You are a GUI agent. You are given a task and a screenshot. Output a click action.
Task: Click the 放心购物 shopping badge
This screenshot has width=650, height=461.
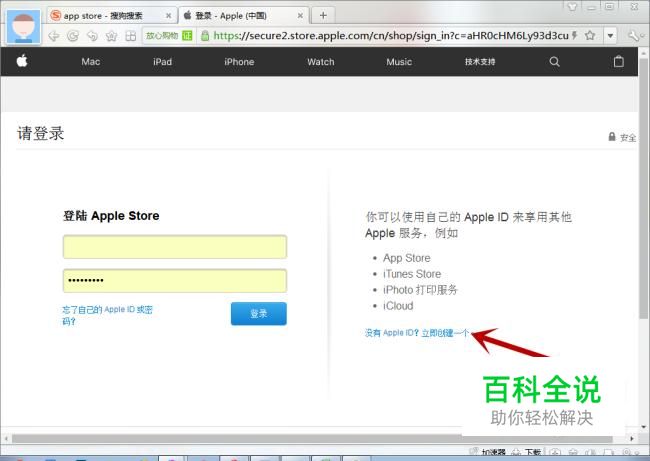point(169,36)
